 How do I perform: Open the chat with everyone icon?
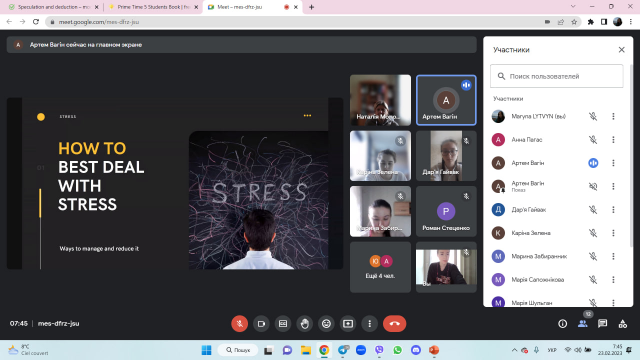point(602,324)
